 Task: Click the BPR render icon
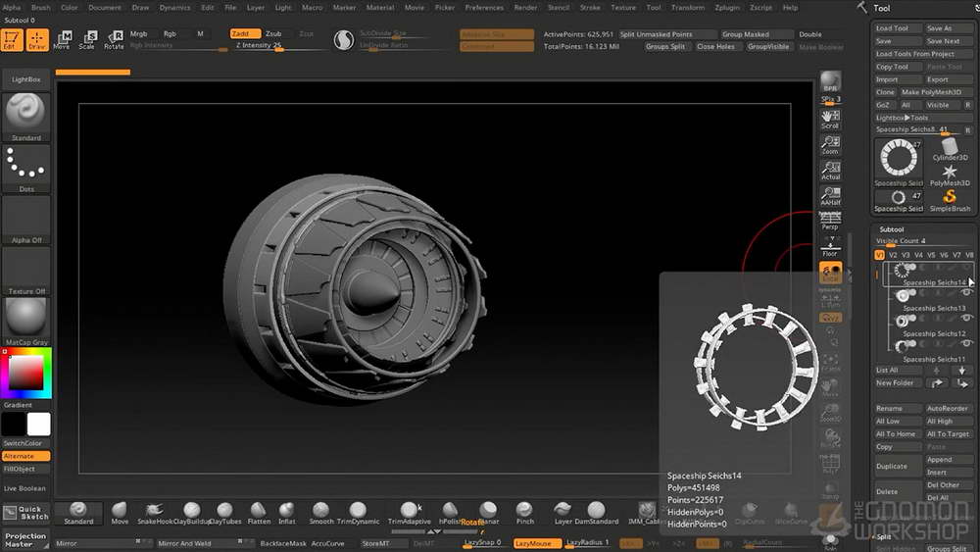click(830, 82)
